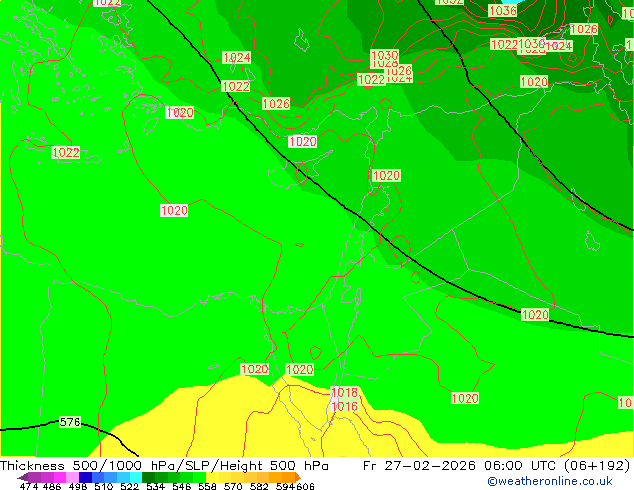Click the forecast run text '(06+192)'
This screenshot has height=490, width=634.
tap(597, 466)
